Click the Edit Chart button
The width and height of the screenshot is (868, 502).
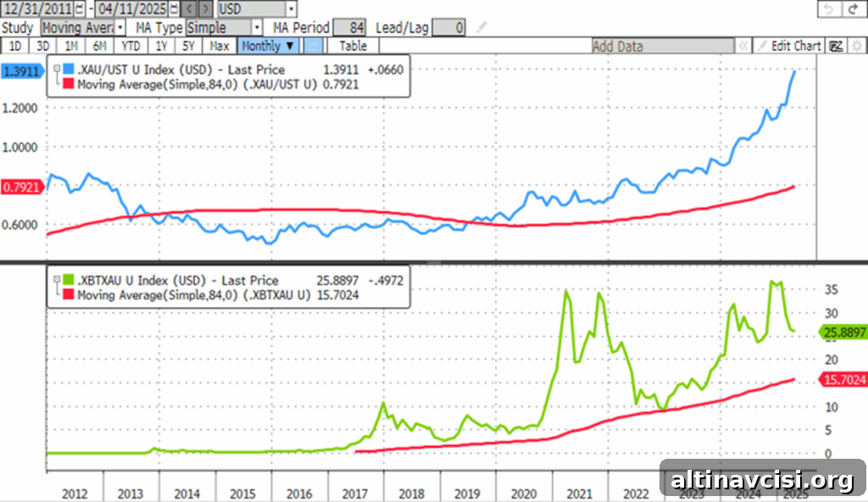(x=789, y=46)
